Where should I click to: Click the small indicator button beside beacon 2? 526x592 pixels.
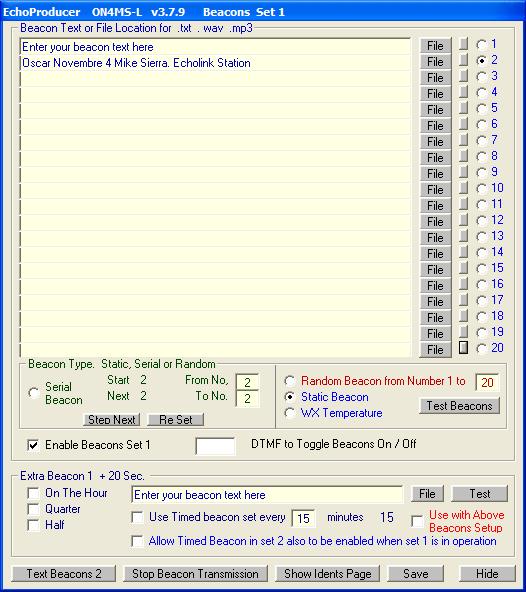pyautogui.click(x=463, y=60)
